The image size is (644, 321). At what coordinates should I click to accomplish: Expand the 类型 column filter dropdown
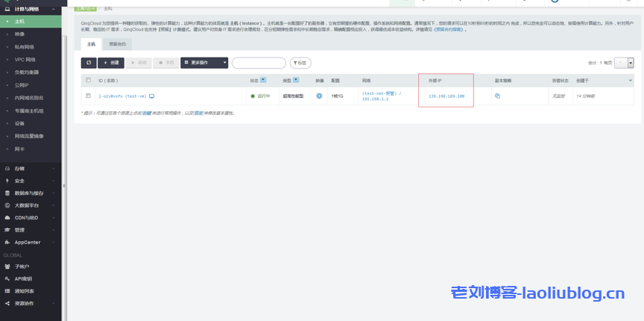[296, 80]
